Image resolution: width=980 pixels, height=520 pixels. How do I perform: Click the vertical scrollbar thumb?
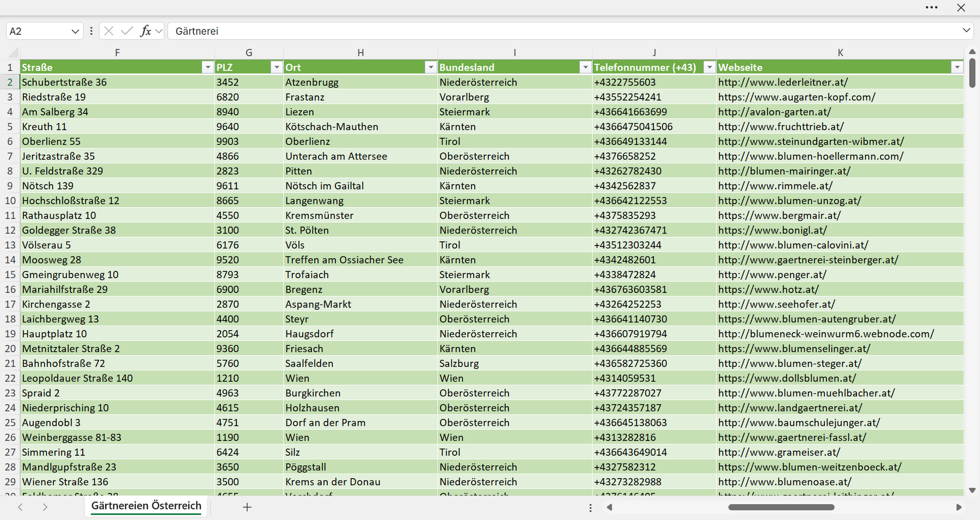(x=972, y=73)
